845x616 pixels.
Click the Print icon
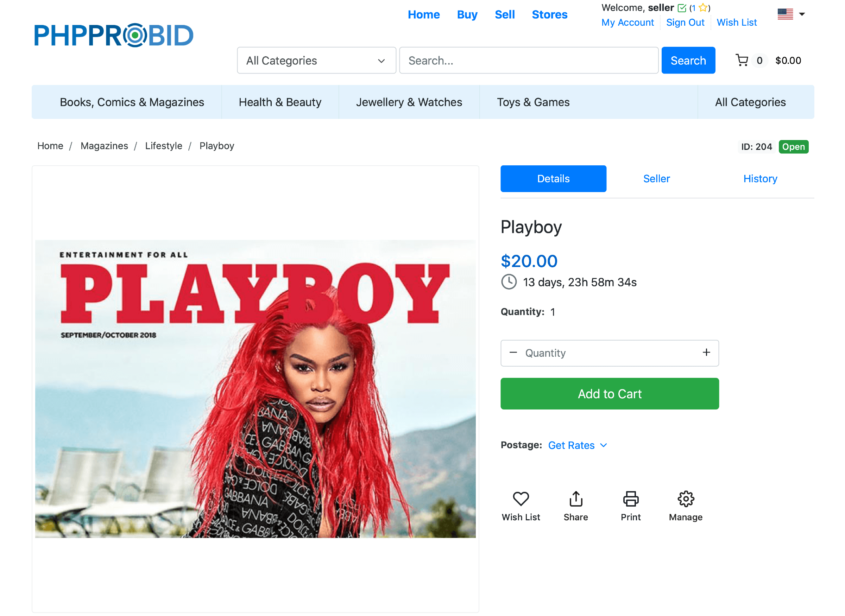(x=630, y=499)
